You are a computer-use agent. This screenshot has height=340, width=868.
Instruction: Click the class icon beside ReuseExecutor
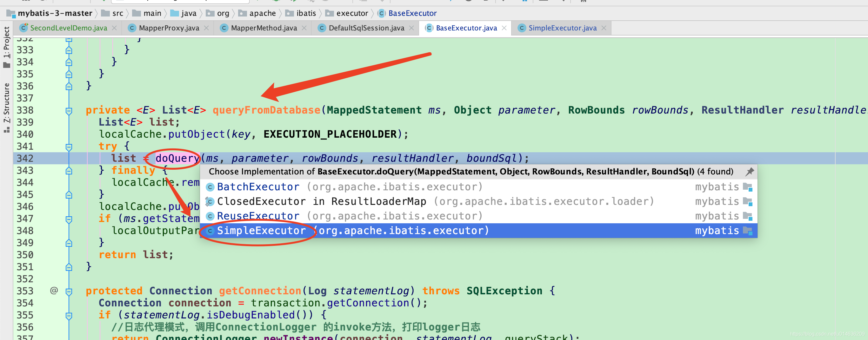pos(210,216)
